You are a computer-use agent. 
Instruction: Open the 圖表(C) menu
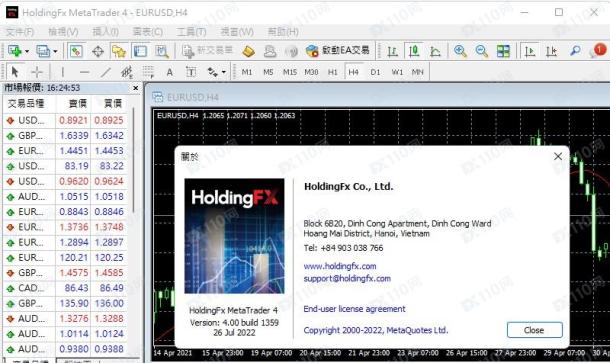147,32
